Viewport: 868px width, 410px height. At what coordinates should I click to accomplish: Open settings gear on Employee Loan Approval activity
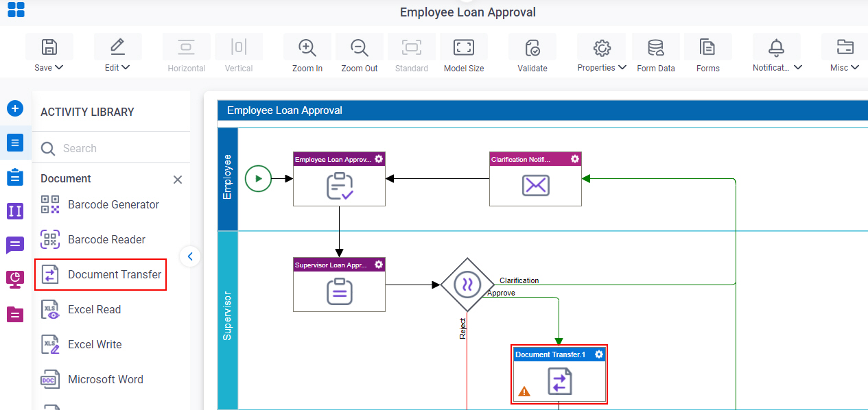pos(379,159)
